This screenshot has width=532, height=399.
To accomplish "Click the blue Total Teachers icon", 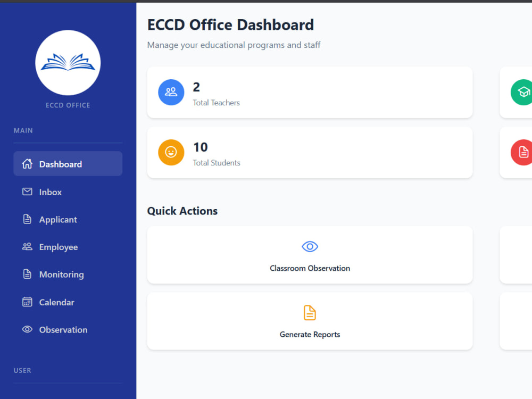I will (171, 92).
